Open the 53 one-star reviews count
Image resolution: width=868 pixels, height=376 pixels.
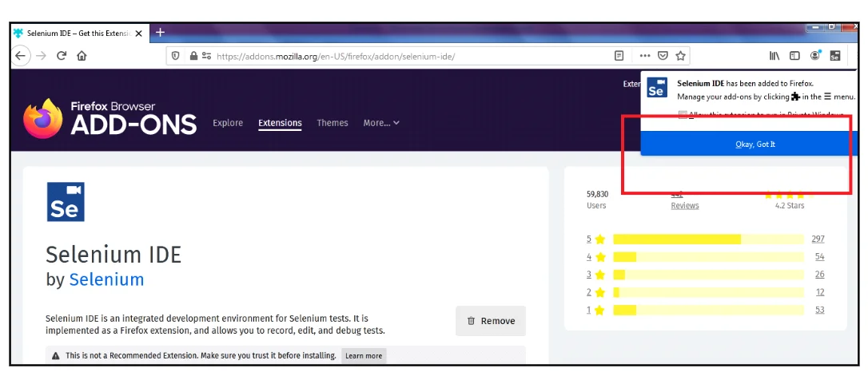click(x=820, y=310)
